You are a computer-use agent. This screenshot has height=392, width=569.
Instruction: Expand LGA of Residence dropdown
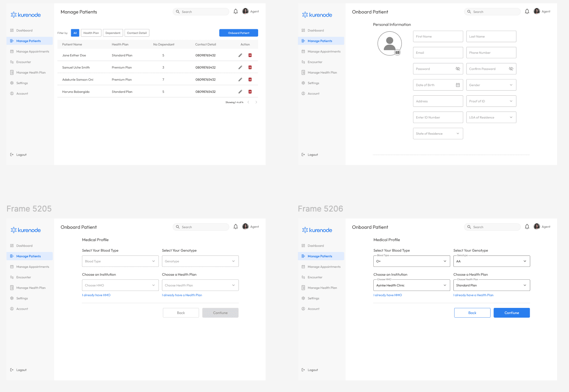coord(491,117)
